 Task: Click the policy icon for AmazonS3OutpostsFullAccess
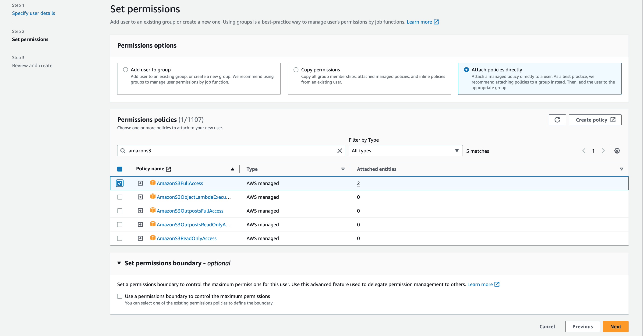pyautogui.click(x=152, y=210)
